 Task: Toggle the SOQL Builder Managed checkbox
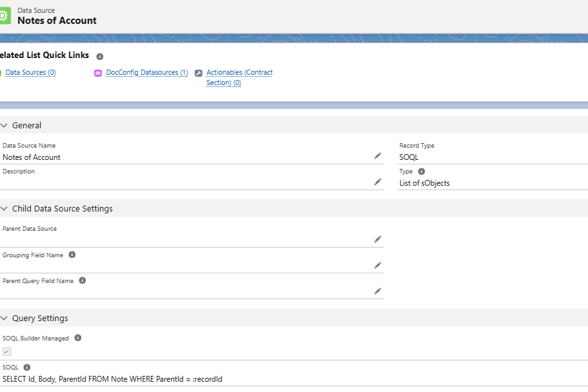click(x=6, y=351)
